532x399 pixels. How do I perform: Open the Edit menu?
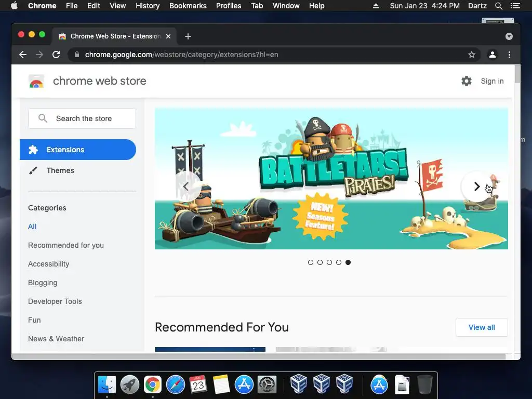click(94, 6)
